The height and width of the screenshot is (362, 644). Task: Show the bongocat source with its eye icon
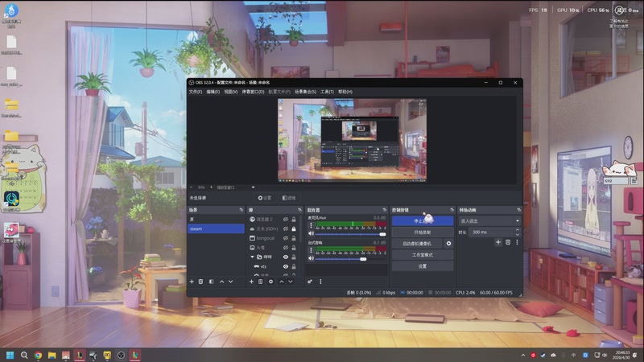286,238
